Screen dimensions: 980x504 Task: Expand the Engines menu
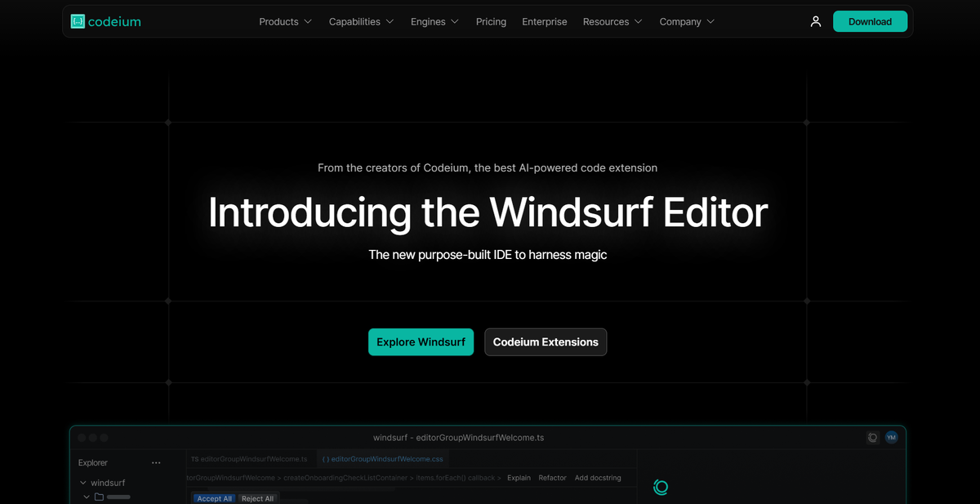pyautogui.click(x=434, y=22)
